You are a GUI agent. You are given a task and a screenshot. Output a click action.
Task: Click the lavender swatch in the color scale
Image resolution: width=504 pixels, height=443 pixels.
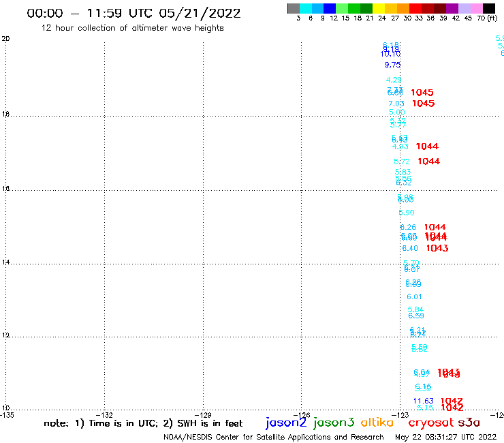point(464,8)
